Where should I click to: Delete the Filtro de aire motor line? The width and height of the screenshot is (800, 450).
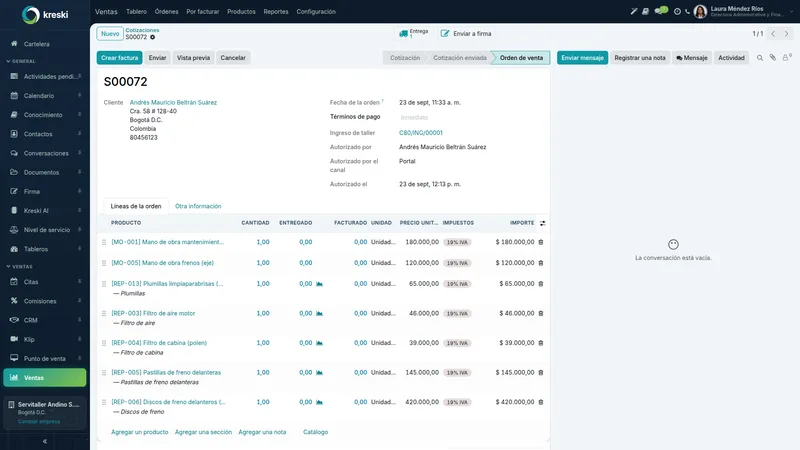pyautogui.click(x=541, y=313)
